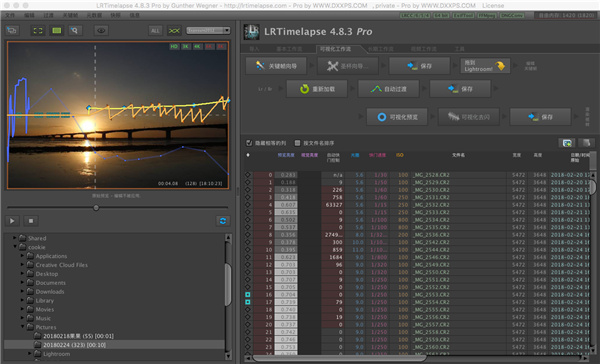Click the diamond marker in row 0
The width and height of the screenshot is (600, 364).
[248, 175]
